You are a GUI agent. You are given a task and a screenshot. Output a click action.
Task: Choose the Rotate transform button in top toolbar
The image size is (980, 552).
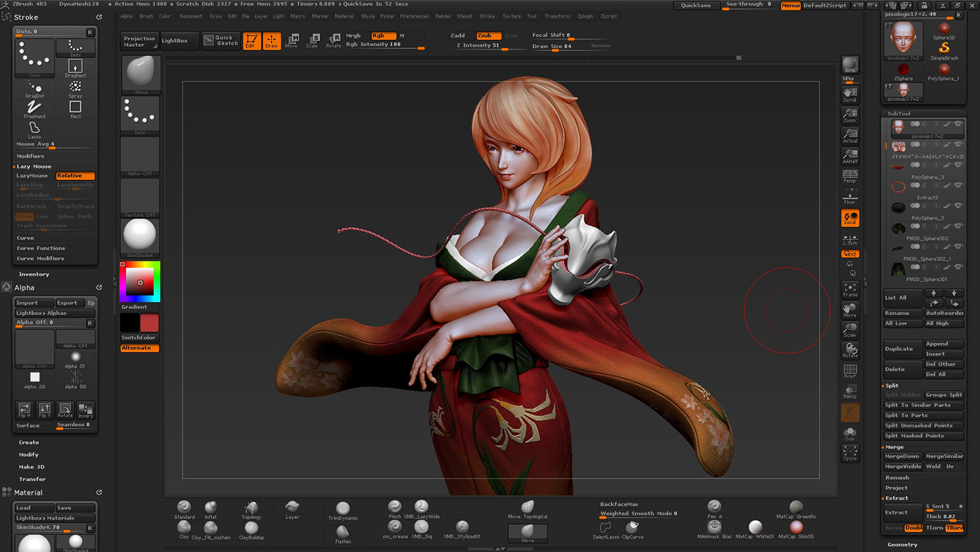pos(333,41)
